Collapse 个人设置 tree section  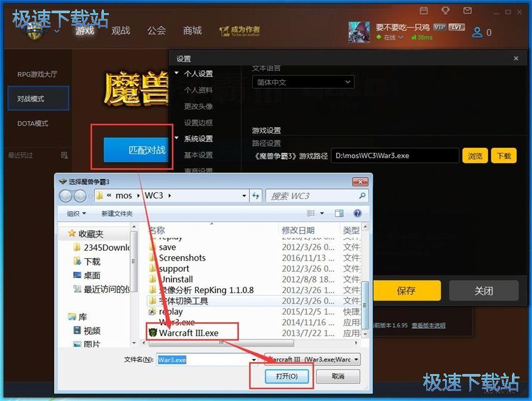coord(176,73)
